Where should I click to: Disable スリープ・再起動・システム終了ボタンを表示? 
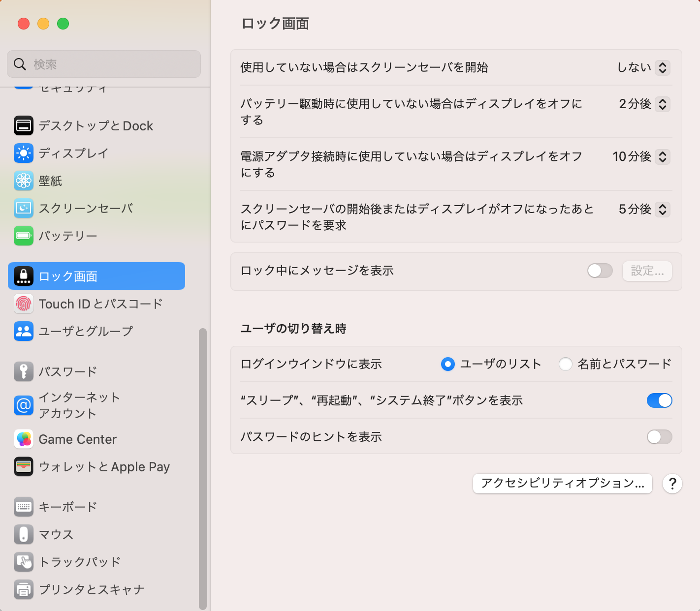pyautogui.click(x=659, y=400)
